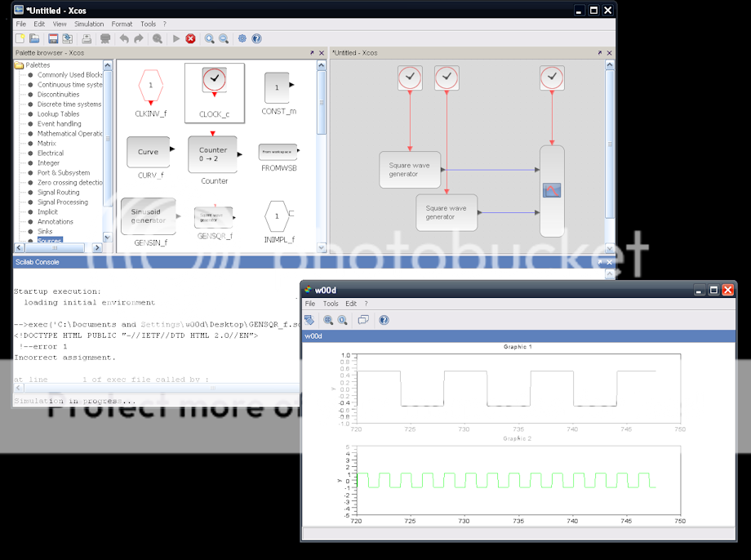Screen dimensions: 751x560
Task: Open the Edit menu in w00d window
Action: click(x=351, y=304)
